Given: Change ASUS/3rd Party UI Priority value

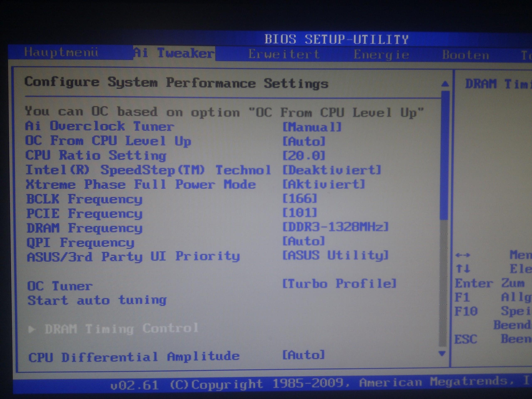Looking at the screenshot, I should [335, 255].
